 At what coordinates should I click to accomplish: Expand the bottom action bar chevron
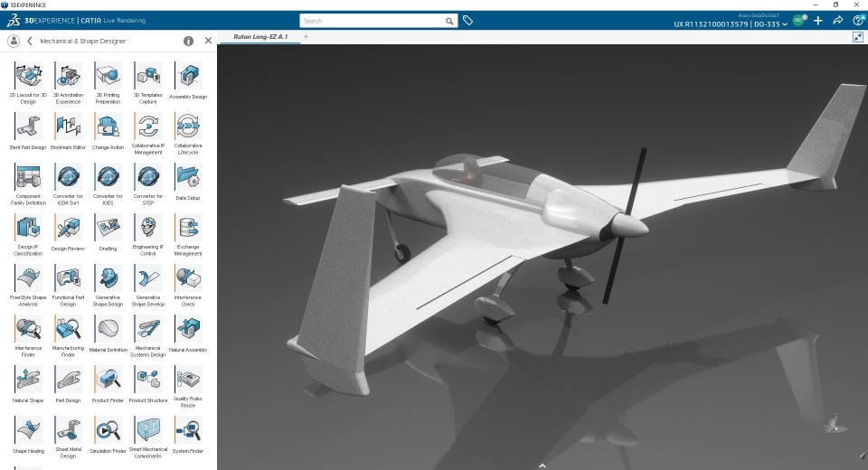coord(542,465)
